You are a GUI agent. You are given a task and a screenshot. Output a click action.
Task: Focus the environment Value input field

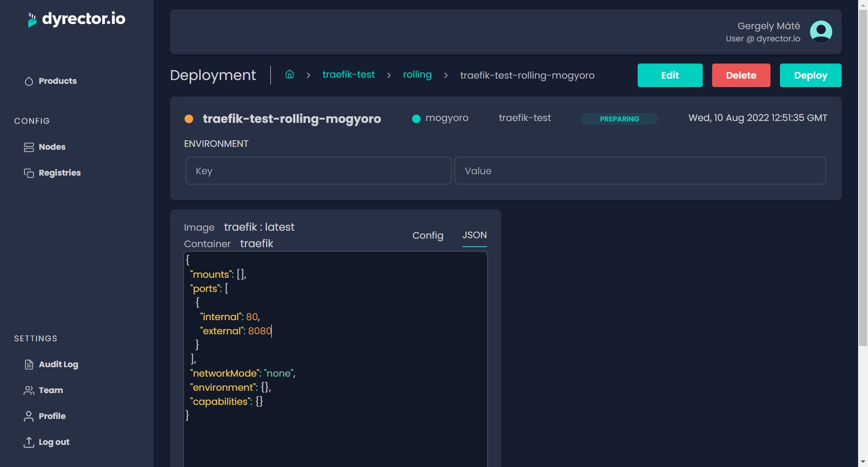(640, 170)
